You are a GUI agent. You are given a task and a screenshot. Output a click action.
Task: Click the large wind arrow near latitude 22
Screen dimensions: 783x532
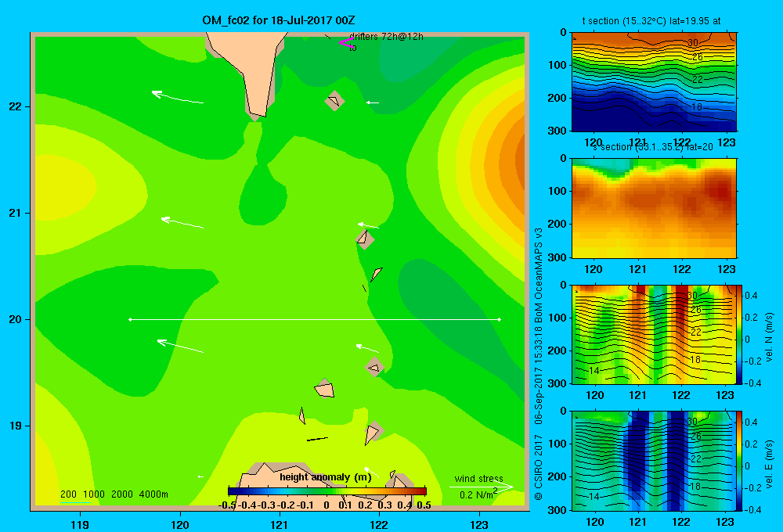[177, 97]
